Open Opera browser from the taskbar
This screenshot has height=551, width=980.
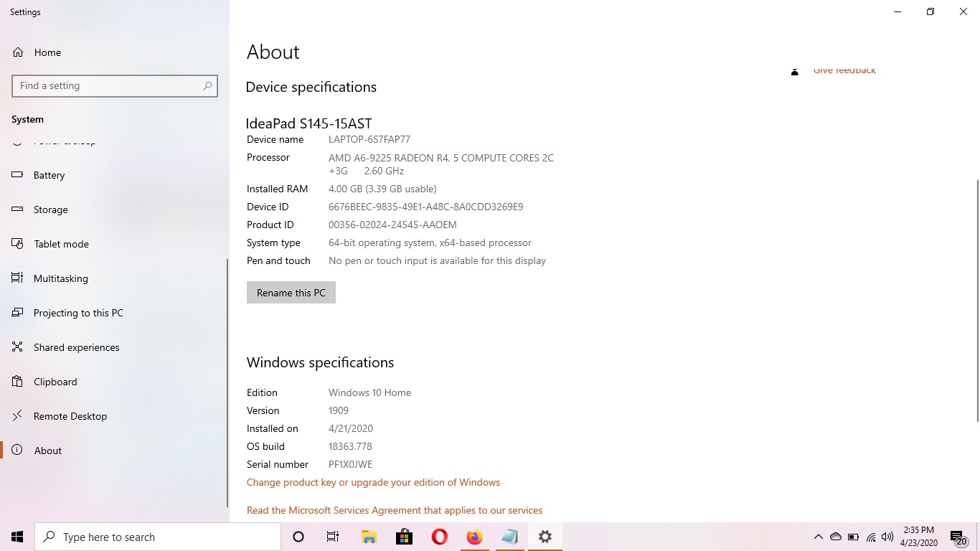(439, 537)
